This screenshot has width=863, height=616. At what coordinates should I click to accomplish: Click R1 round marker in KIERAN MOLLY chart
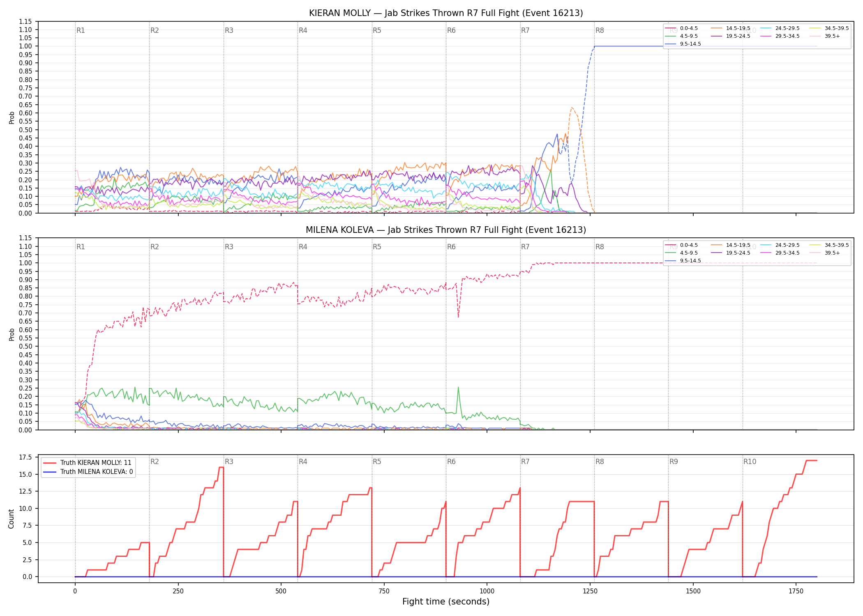coord(81,30)
